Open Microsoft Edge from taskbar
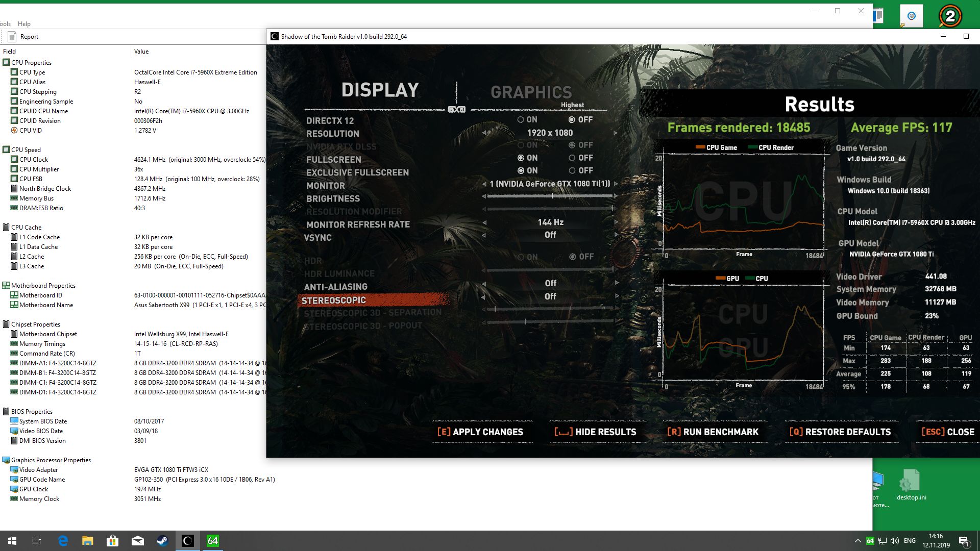Screen dimensions: 980x551 click(x=63, y=541)
